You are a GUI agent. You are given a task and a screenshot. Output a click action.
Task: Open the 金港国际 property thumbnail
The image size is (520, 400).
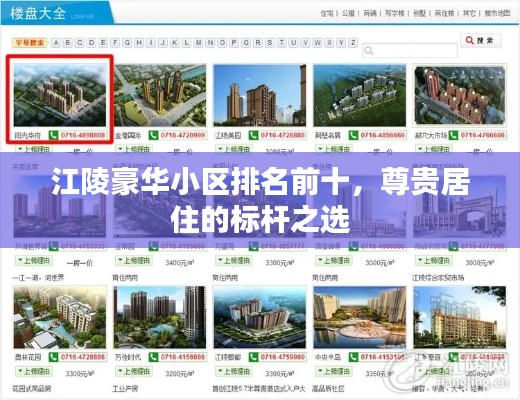tap(160, 95)
